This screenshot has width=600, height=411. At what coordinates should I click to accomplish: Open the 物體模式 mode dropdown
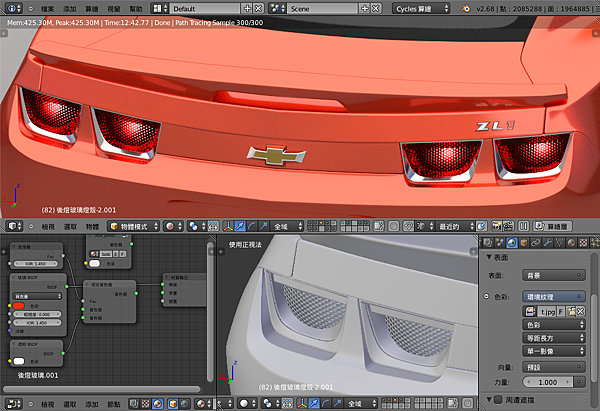click(134, 227)
